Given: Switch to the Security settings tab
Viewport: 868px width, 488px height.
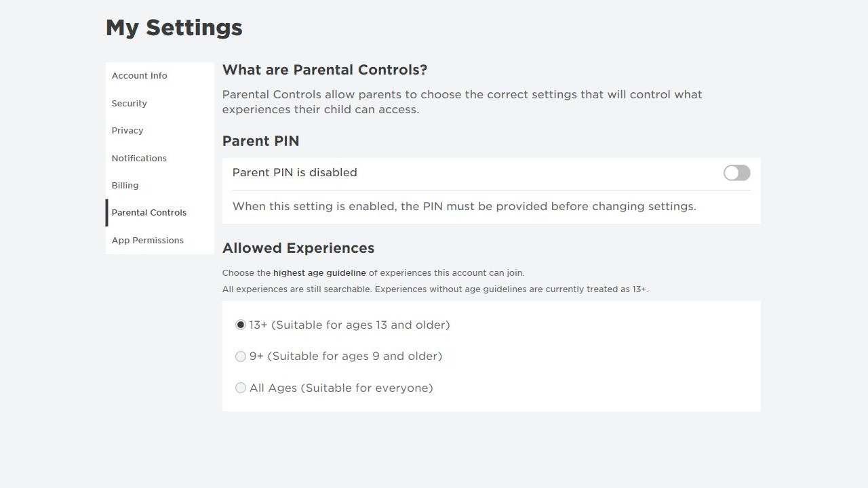Looking at the screenshot, I should coord(130,104).
